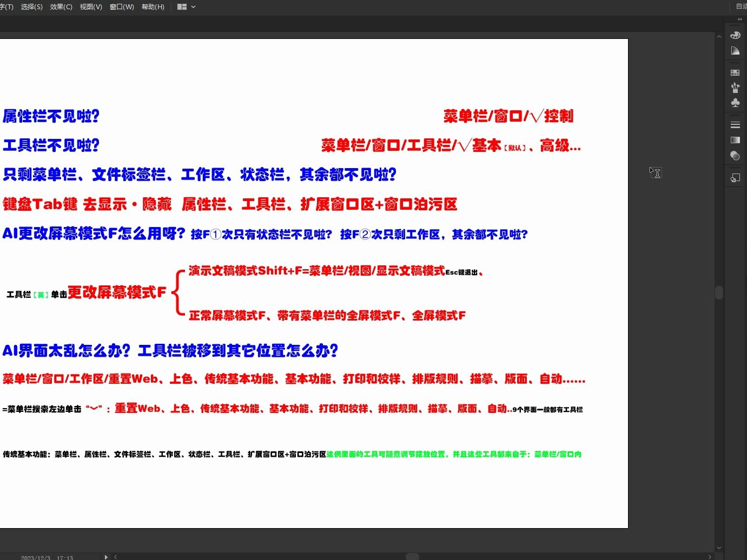Click the line starting 键盘Tab键 去显示·隐藏
The height and width of the screenshot is (560, 747).
(230, 204)
